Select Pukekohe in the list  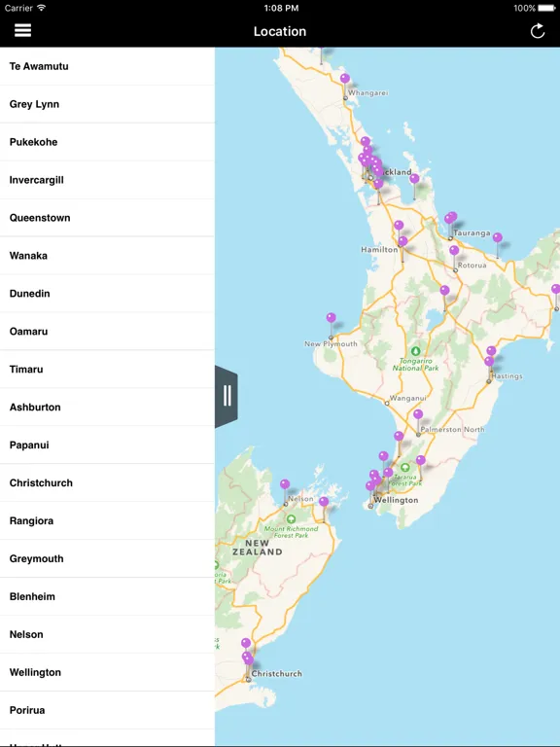pos(107,142)
